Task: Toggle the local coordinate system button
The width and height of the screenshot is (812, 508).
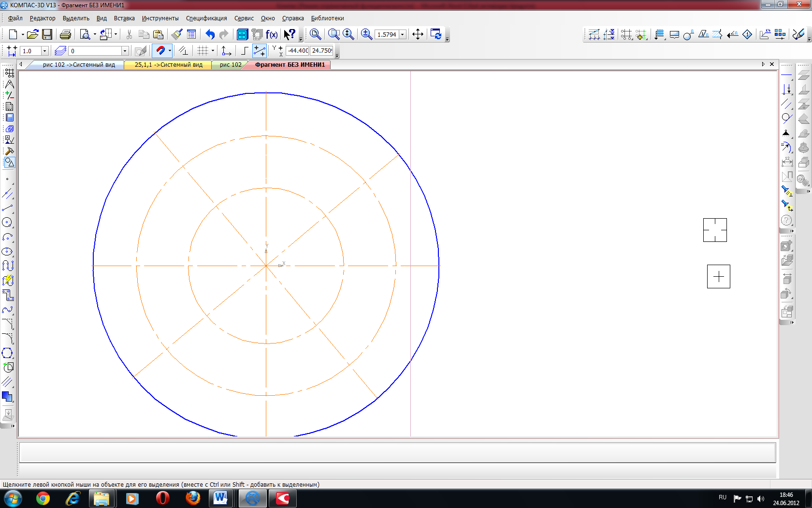Action: click(226, 50)
